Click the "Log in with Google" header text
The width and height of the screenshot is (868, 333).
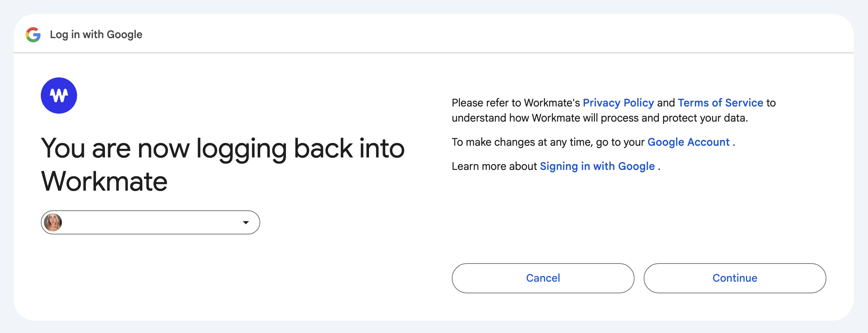(96, 35)
